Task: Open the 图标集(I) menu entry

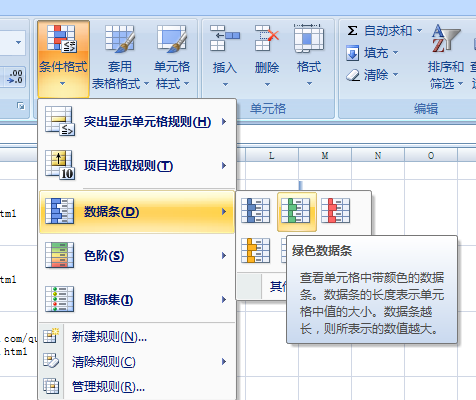Action: pos(137,300)
